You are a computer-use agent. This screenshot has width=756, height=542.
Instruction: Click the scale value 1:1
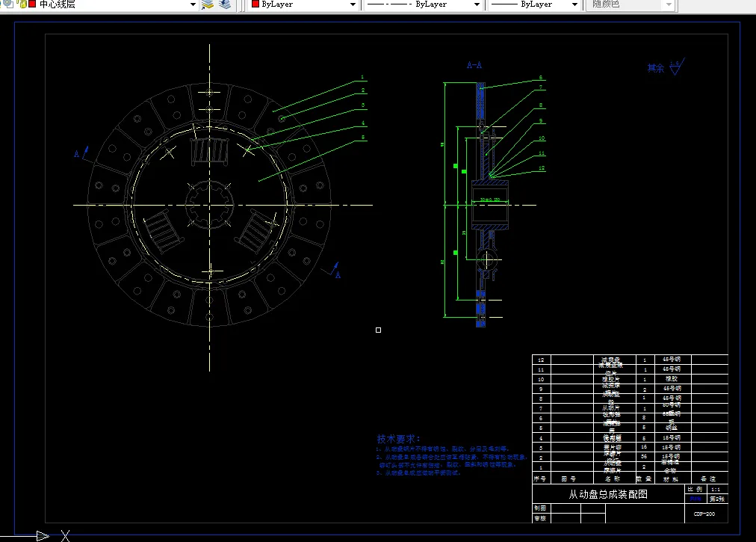716,490
